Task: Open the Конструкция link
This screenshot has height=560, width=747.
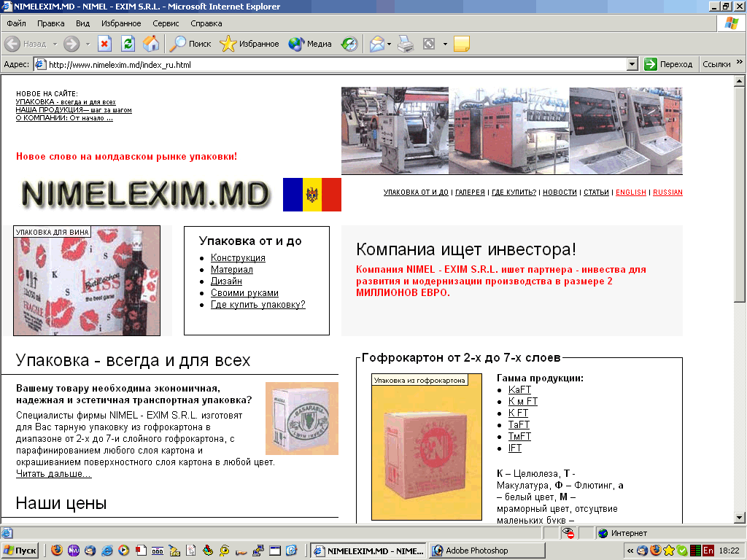Action: tap(238, 258)
